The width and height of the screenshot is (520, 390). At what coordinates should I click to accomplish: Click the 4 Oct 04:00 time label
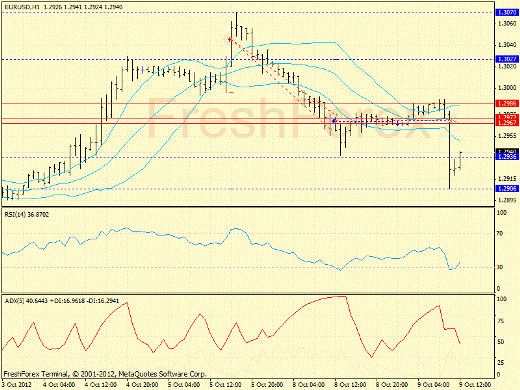59,384
